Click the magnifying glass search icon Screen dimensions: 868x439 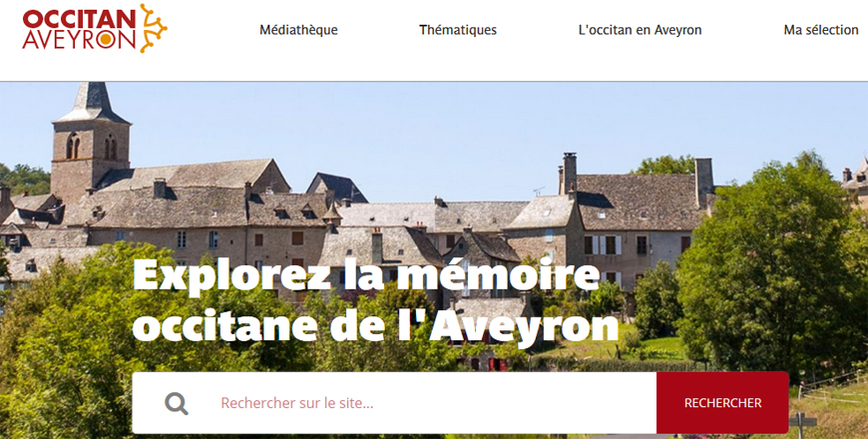click(x=176, y=403)
